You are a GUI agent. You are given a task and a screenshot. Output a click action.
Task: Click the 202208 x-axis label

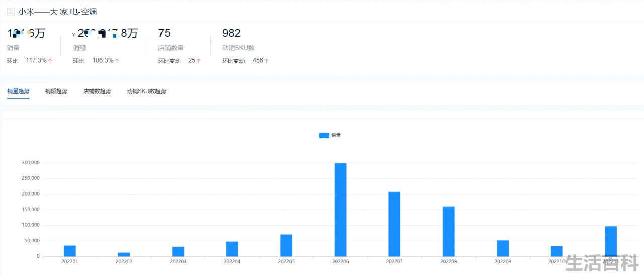click(x=448, y=262)
